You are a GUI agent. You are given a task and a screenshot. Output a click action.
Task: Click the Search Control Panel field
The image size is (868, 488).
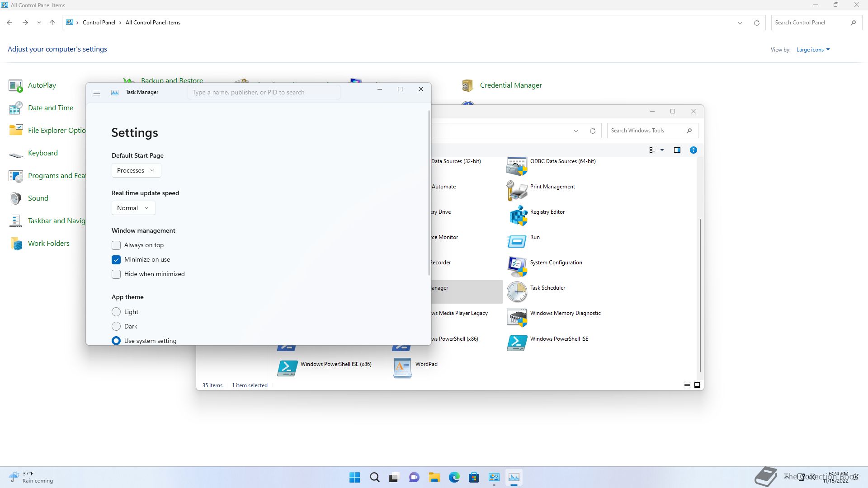coord(816,23)
